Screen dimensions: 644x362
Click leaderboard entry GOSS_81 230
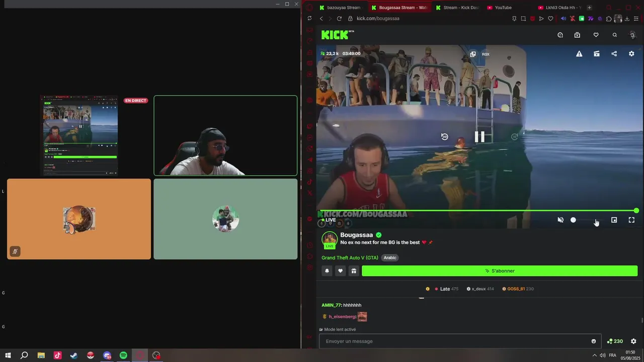pyautogui.click(x=518, y=289)
